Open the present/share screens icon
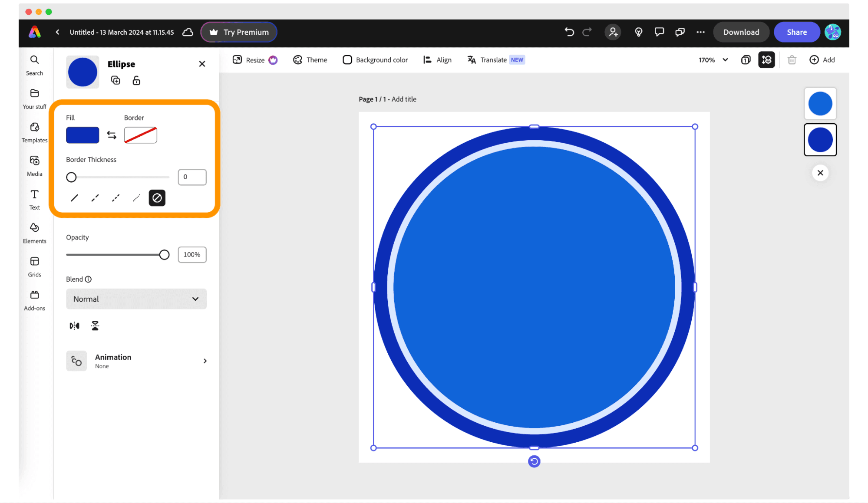 click(680, 32)
